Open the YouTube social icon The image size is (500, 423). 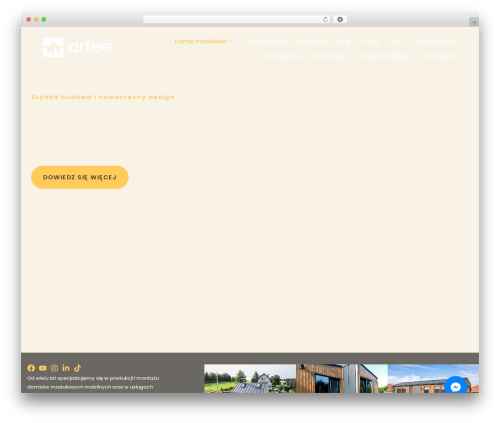coord(43,368)
